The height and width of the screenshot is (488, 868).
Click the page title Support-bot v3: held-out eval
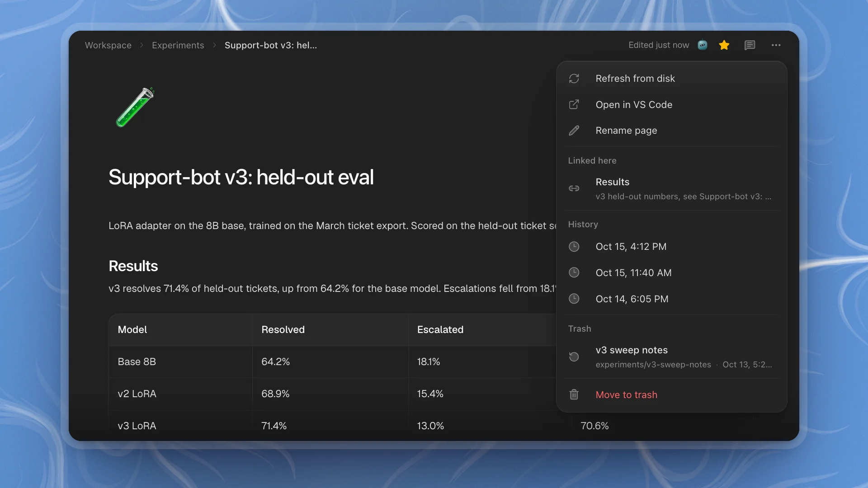point(241,177)
